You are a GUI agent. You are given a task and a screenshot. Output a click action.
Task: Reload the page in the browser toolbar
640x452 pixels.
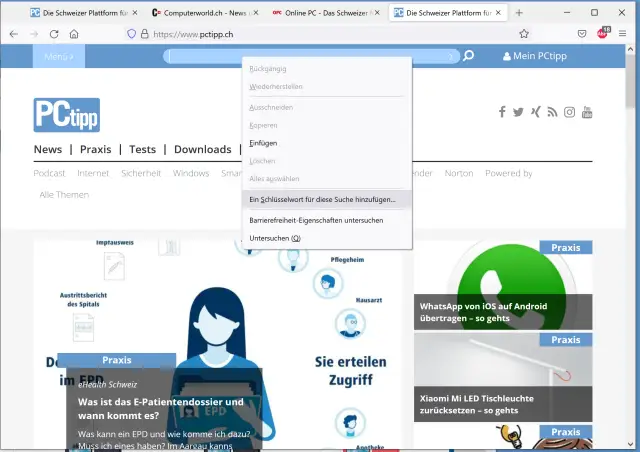pos(54,33)
